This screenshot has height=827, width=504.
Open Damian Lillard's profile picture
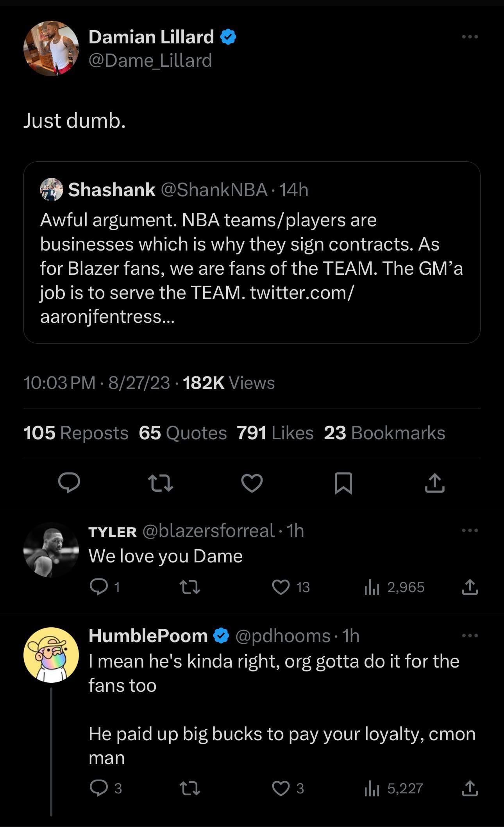point(51,48)
